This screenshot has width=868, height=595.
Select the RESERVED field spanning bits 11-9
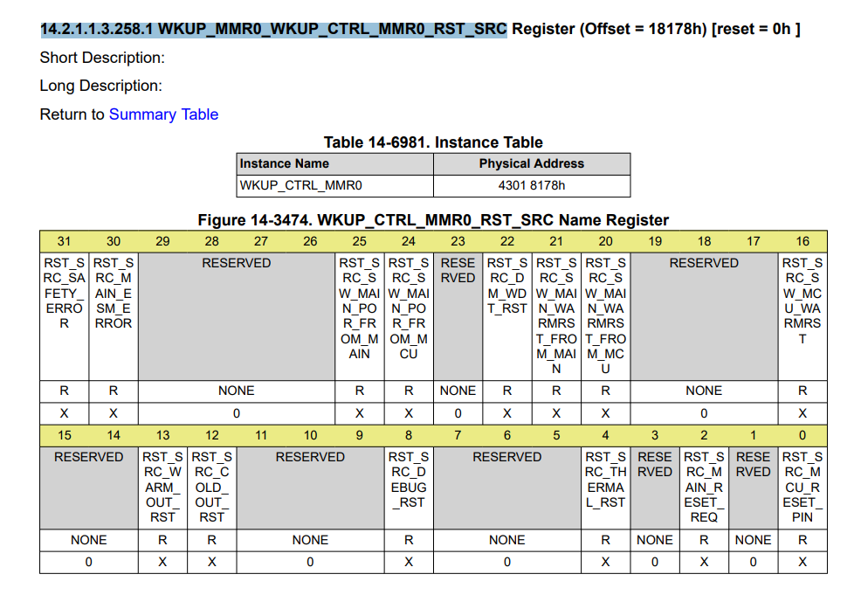pos(310,488)
